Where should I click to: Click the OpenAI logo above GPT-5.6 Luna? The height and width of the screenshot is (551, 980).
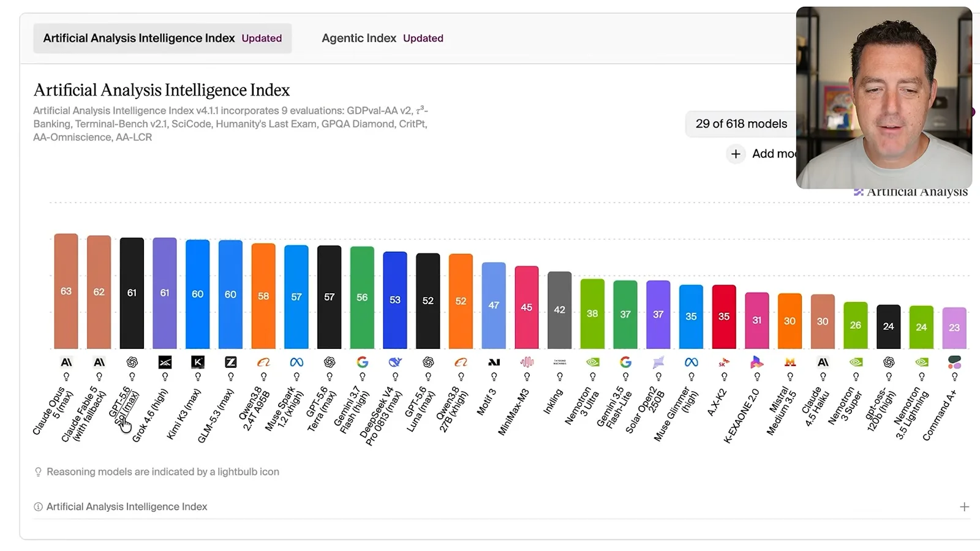428,362
